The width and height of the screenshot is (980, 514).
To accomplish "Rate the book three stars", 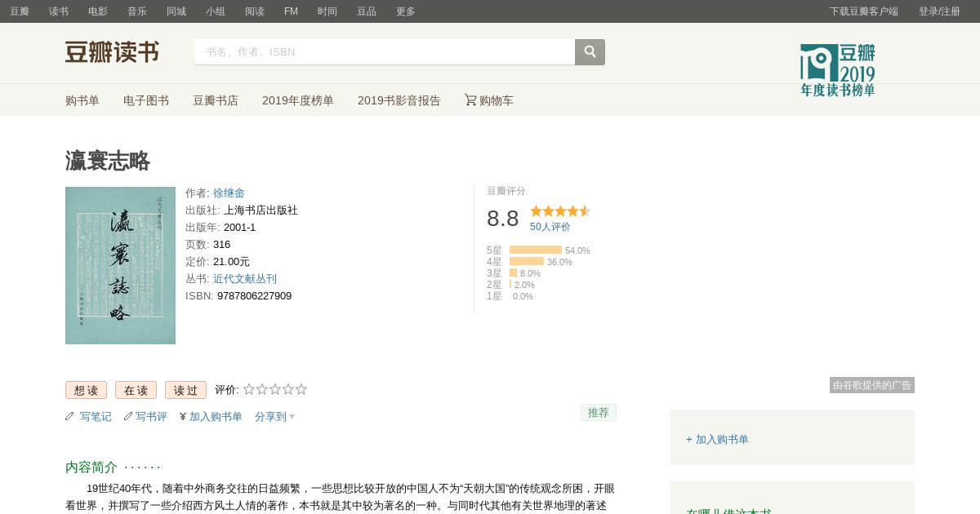I will pyautogui.click(x=275, y=389).
